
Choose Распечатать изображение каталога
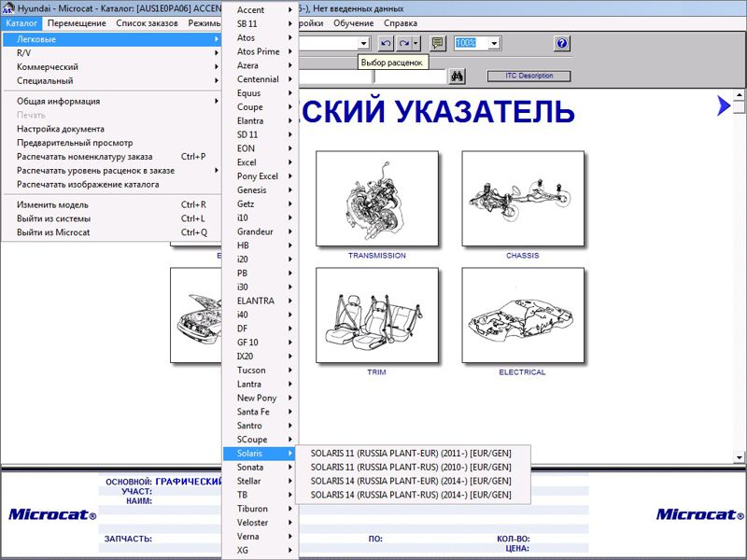pyautogui.click(x=112, y=184)
